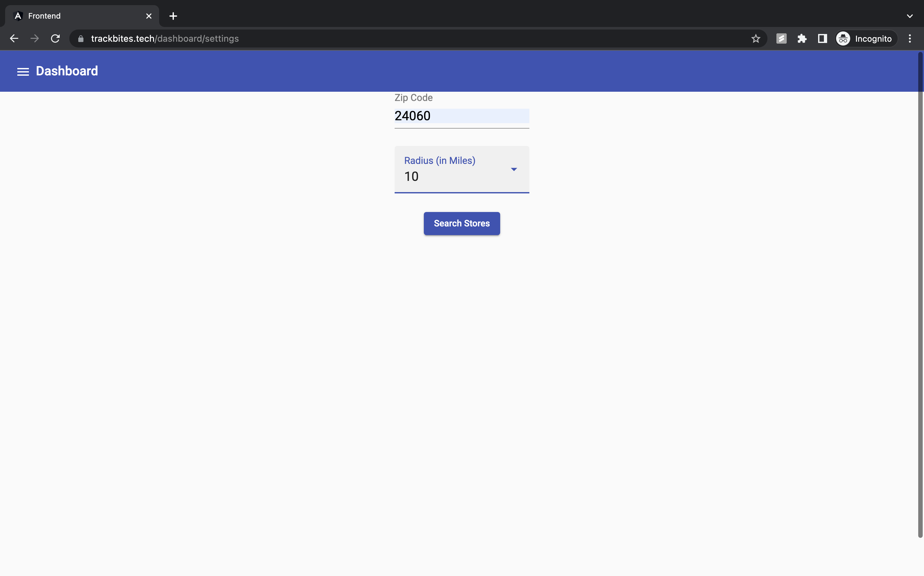This screenshot has height=576, width=924.
Task: View site info via the lock icon
Action: point(81,38)
